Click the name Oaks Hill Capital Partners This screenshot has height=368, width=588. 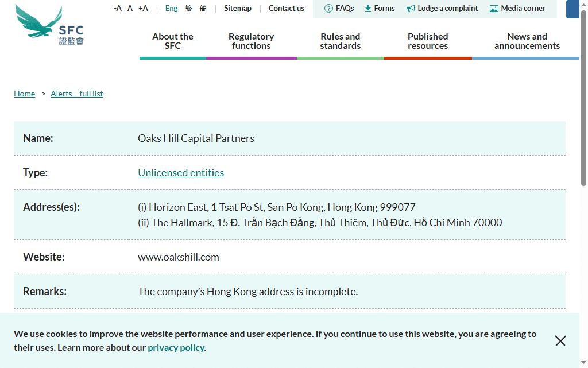point(196,138)
